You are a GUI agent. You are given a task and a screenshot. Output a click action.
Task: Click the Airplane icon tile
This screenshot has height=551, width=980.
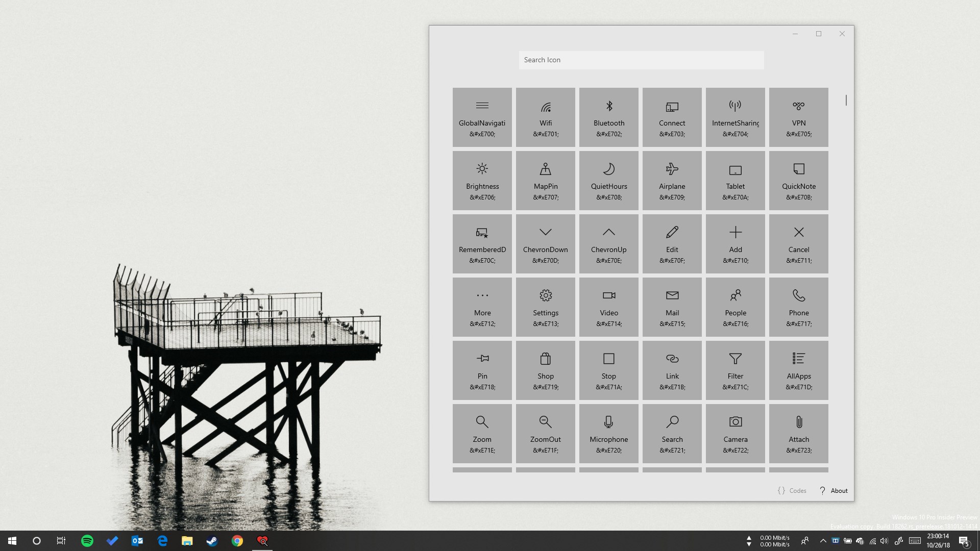[x=672, y=181]
